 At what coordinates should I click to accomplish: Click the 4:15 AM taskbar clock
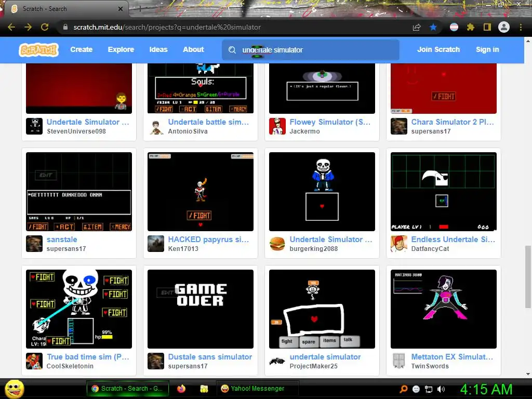(x=486, y=389)
